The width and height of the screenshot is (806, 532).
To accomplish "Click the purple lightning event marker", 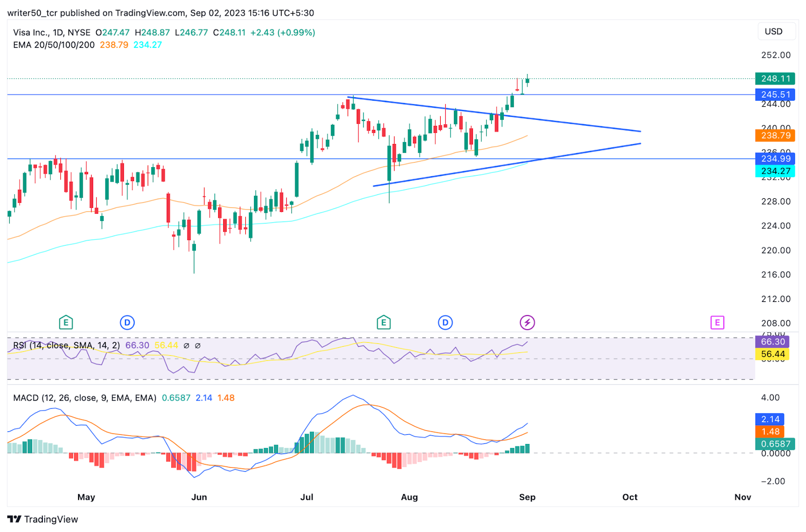I will coord(527,322).
